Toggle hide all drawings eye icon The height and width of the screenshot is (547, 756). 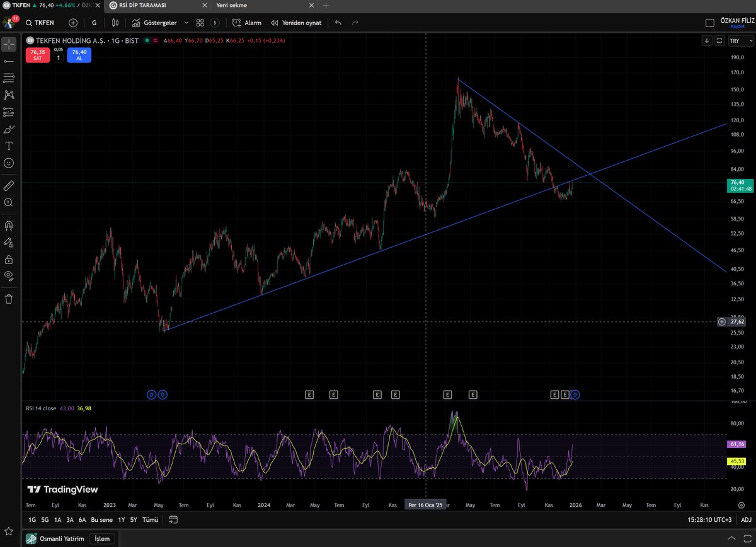(x=9, y=275)
